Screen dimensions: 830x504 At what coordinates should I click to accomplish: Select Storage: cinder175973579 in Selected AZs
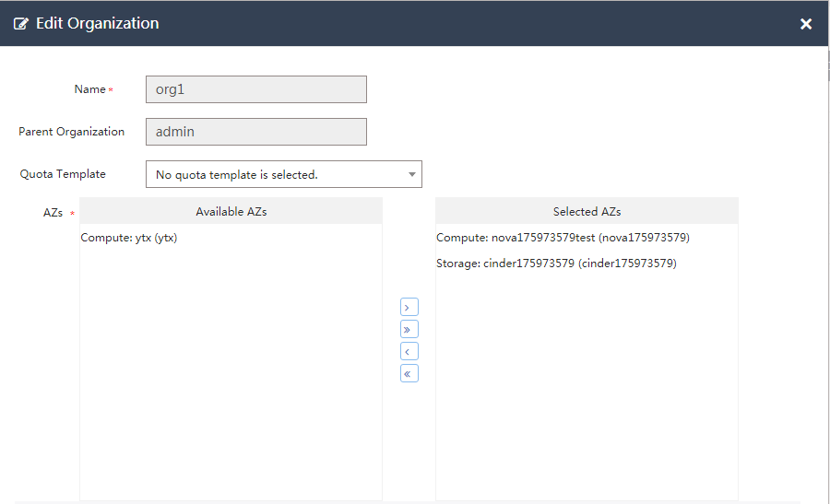[556, 264]
